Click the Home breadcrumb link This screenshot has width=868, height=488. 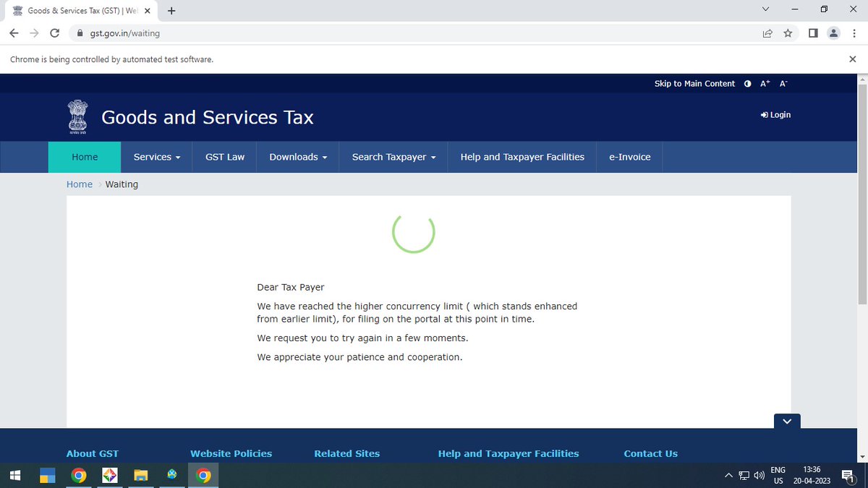(80, 184)
